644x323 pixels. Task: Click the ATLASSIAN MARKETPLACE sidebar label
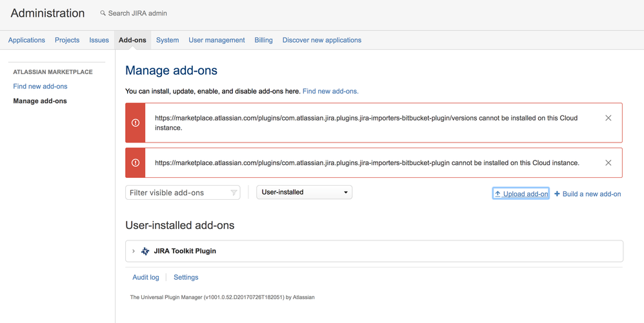click(53, 72)
